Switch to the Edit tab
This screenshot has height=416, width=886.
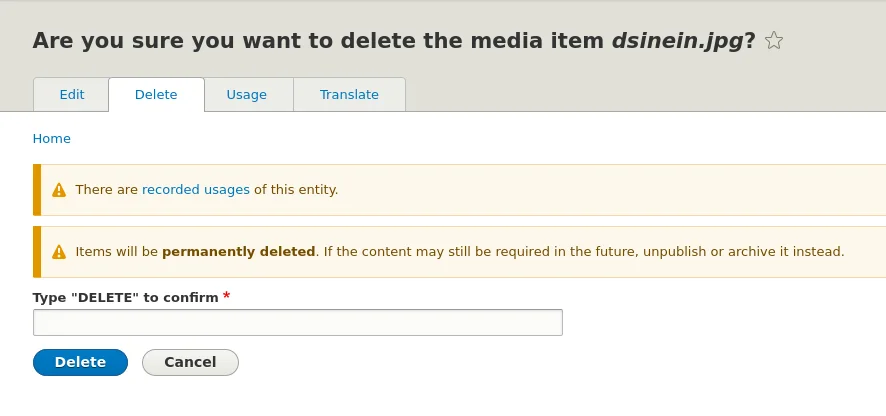point(72,94)
